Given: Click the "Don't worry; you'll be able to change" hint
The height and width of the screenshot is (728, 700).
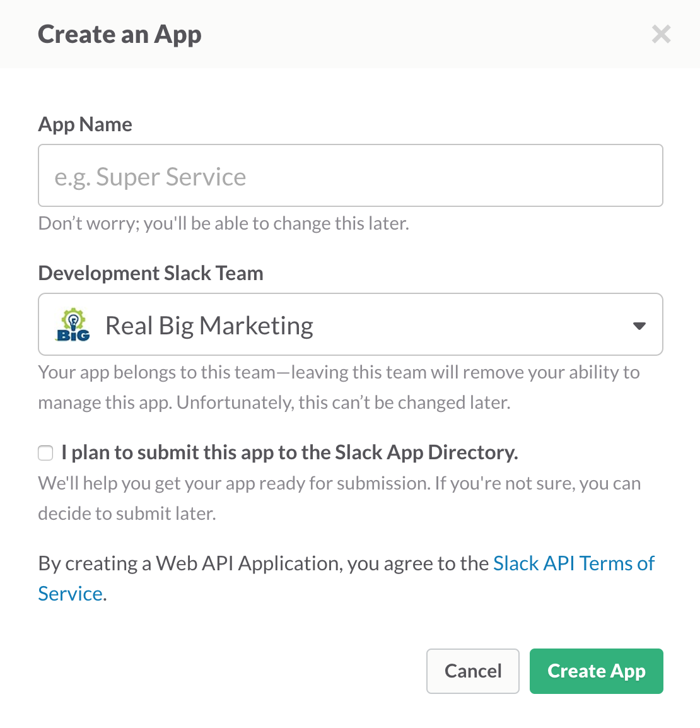Looking at the screenshot, I should pyautogui.click(x=224, y=223).
